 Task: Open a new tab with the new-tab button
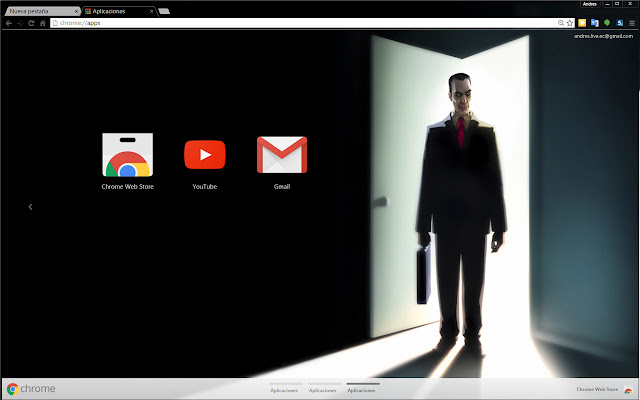[164, 11]
